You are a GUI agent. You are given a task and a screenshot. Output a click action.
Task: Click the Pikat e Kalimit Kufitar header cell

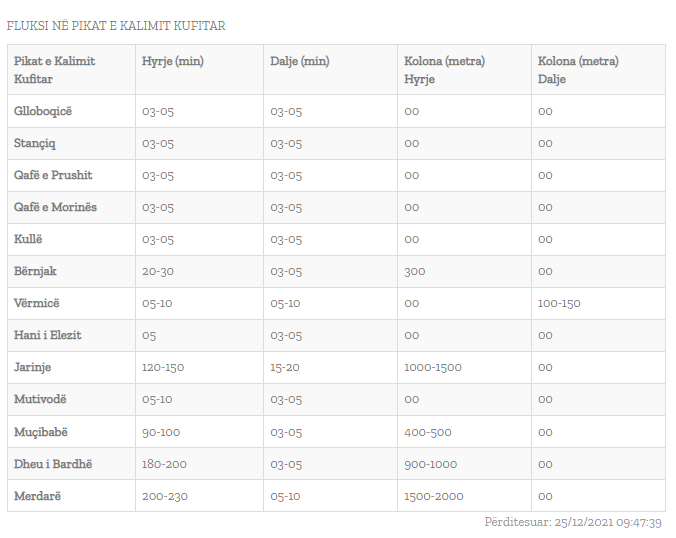click(x=55, y=70)
